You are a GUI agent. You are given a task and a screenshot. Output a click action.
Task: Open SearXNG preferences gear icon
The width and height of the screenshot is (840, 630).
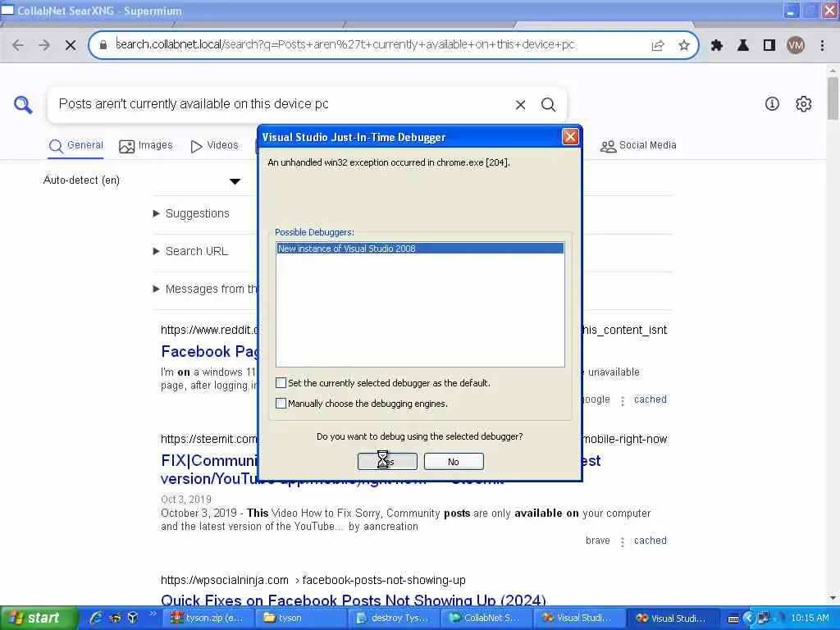tap(804, 104)
